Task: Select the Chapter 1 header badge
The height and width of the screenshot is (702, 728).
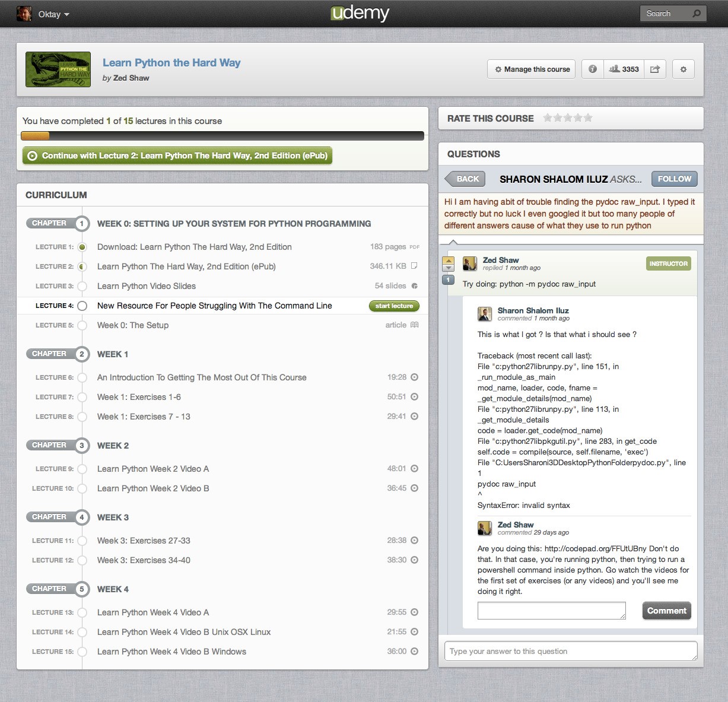Action: point(58,223)
